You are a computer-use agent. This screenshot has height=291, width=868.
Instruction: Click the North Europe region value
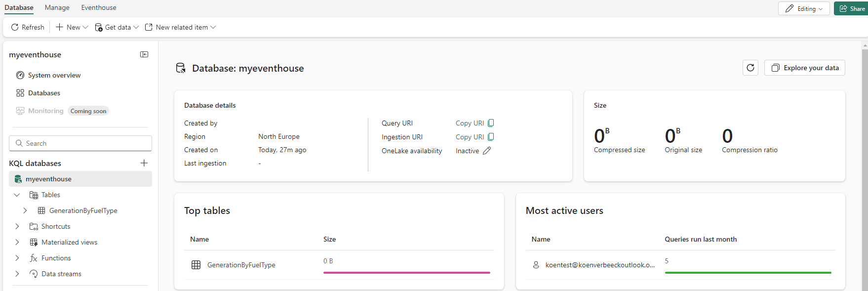point(278,136)
